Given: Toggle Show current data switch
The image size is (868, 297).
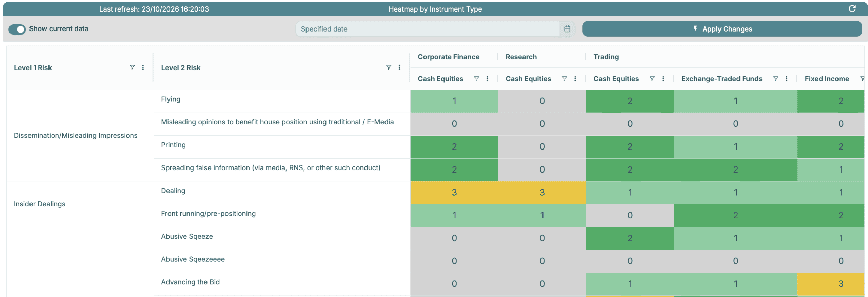Looking at the screenshot, I should point(17,29).
